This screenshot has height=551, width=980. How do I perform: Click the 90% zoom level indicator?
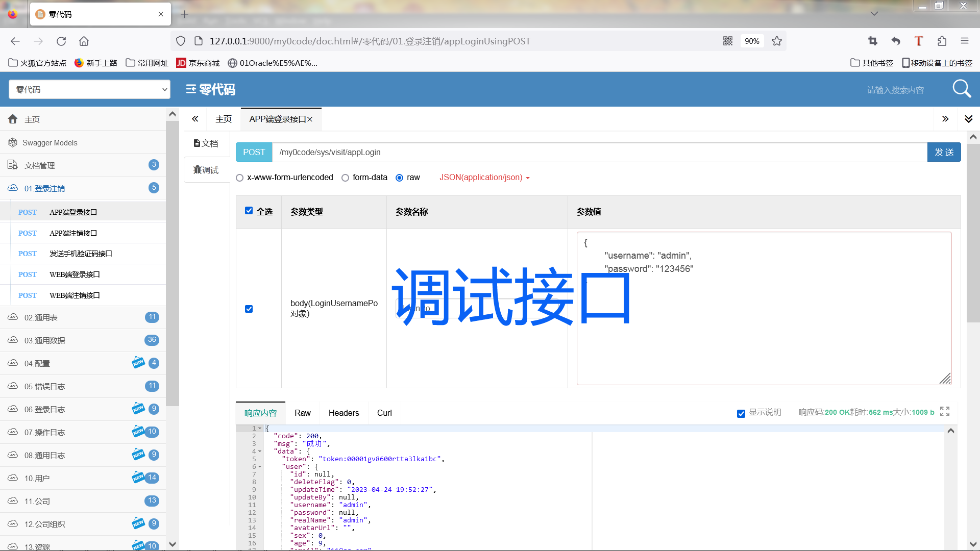pyautogui.click(x=752, y=41)
